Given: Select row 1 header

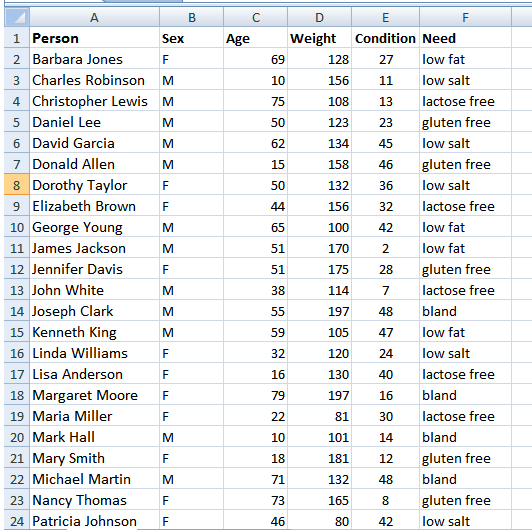Looking at the screenshot, I should [x=17, y=38].
